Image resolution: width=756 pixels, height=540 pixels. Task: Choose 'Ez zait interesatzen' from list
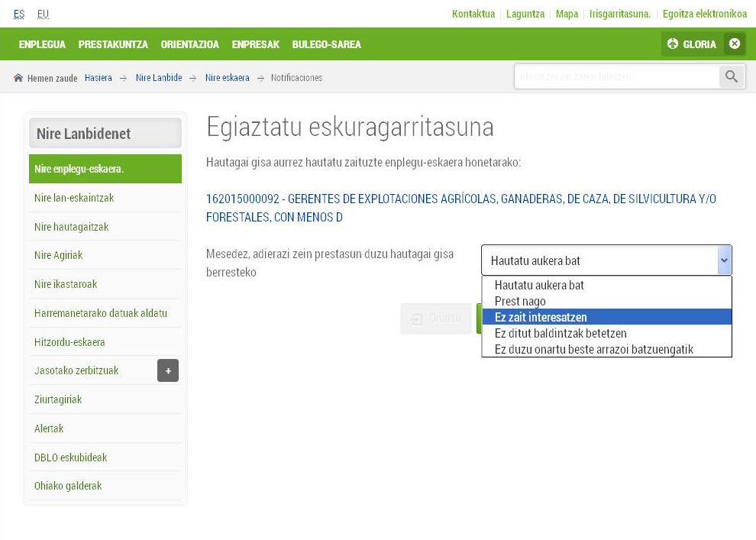pos(541,317)
